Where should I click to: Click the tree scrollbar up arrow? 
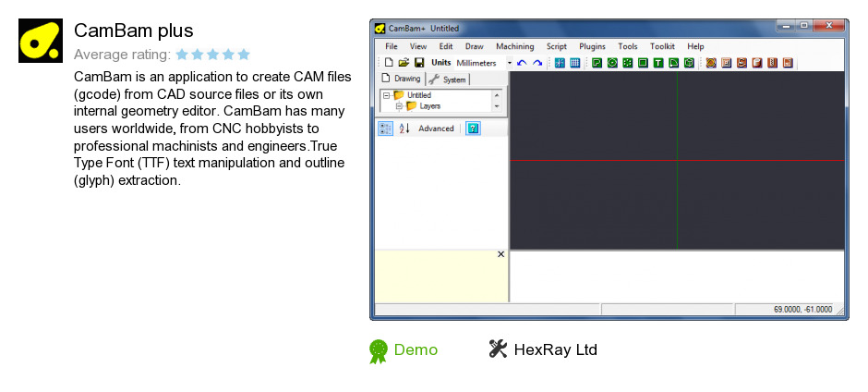(x=497, y=95)
